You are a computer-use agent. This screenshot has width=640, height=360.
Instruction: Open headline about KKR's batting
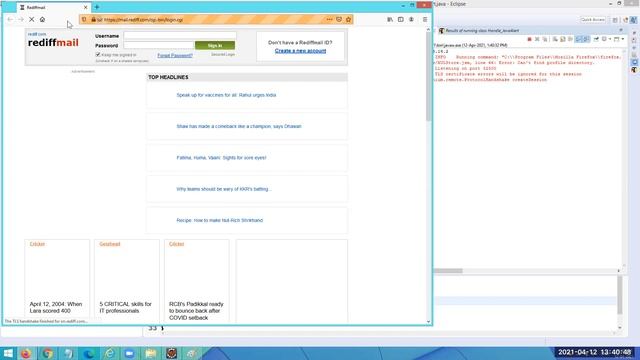(x=224, y=189)
